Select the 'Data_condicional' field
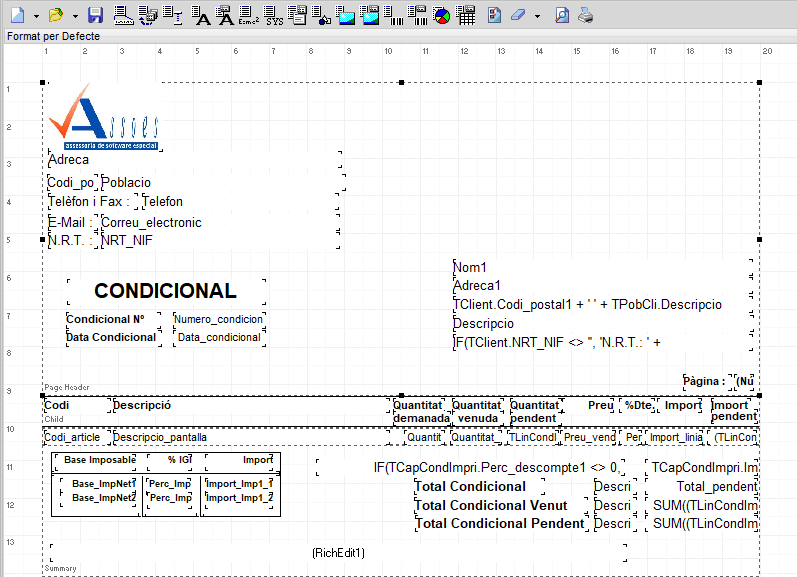 pos(219,338)
